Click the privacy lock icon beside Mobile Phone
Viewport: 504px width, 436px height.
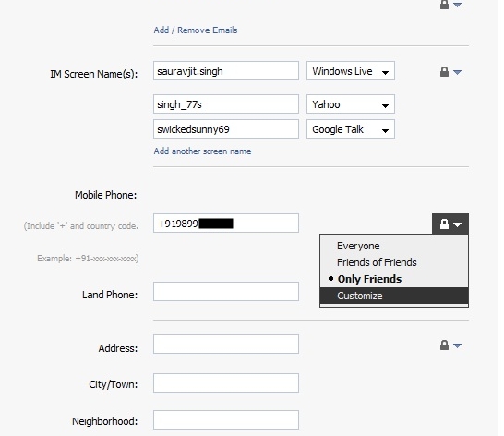[444, 224]
